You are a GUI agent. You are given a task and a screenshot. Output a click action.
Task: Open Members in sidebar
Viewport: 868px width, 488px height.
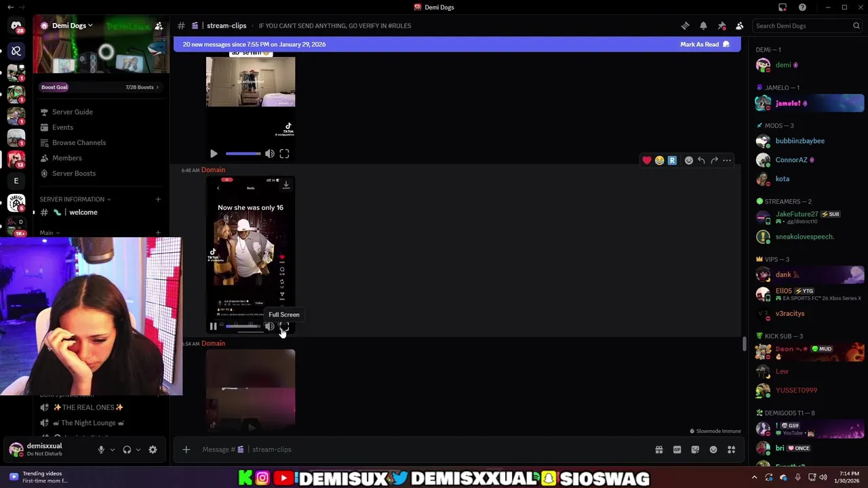[x=66, y=158]
